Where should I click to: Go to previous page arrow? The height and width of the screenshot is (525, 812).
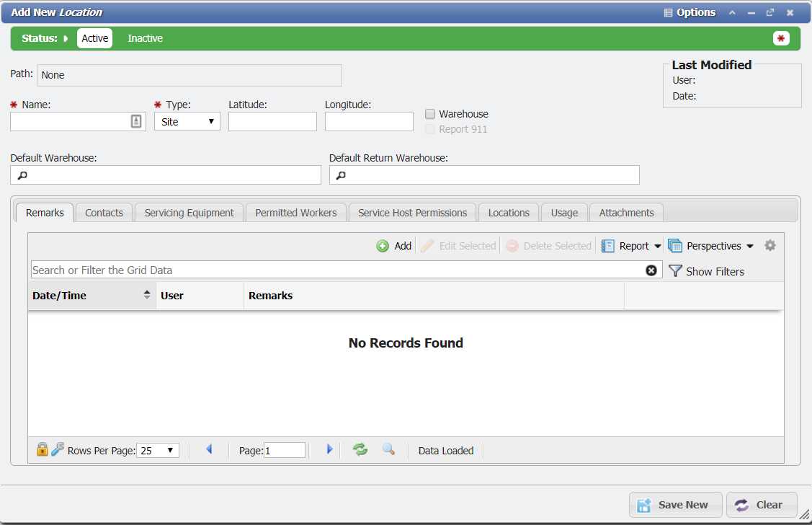click(x=209, y=450)
